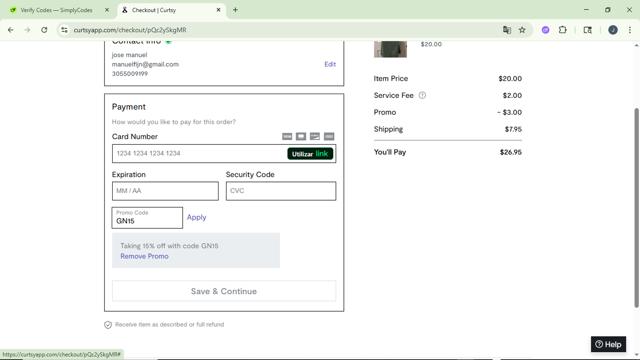The image size is (640, 360).
Task: Click the page vertical scrollbar
Action: coord(636,207)
